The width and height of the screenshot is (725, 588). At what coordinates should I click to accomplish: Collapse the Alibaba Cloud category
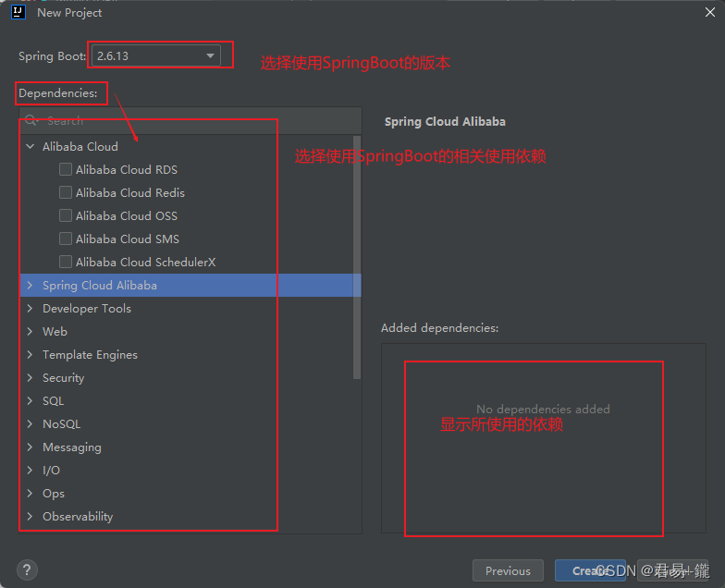[30, 146]
